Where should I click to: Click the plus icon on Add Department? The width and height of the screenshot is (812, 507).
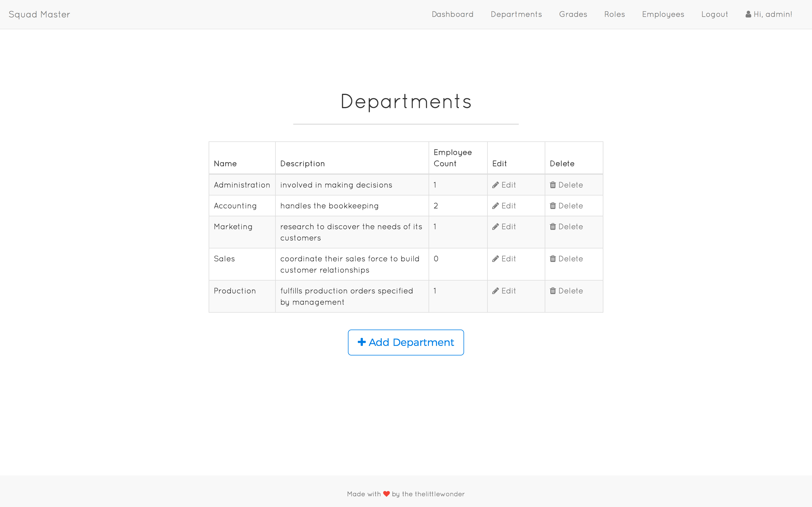pyautogui.click(x=361, y=342)
